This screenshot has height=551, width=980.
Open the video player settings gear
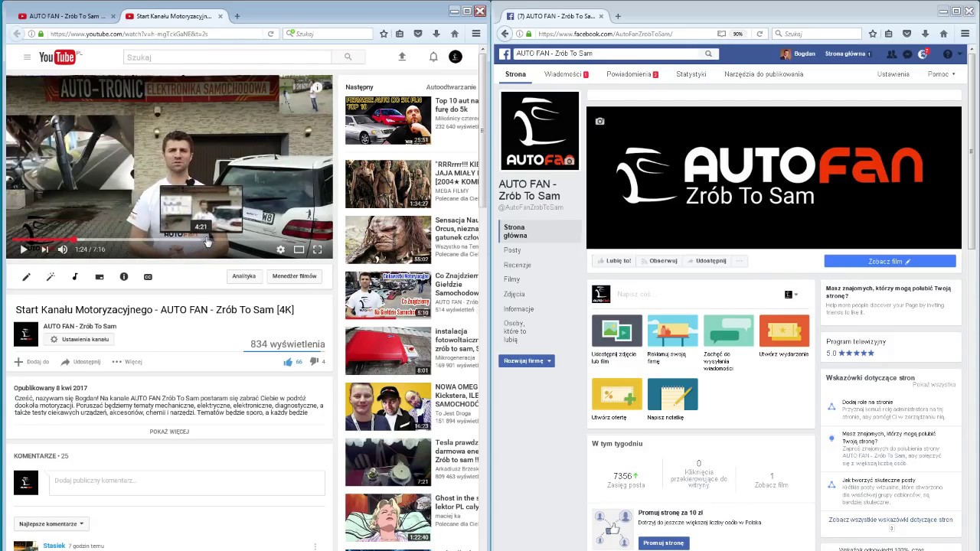(x=280, y=249)
